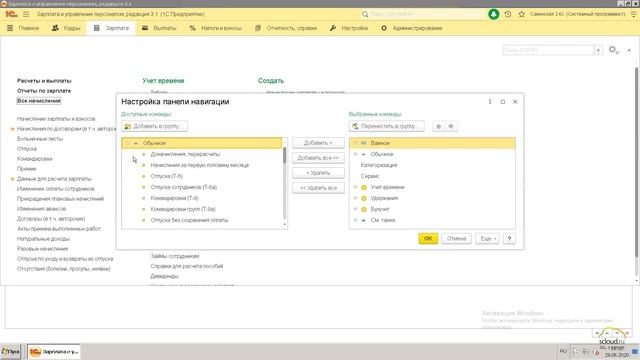Image resolution: width=640 pixels, height=360 pixels.
Task: Expand the Важное group in selected commands
Action: pos(355,143)
